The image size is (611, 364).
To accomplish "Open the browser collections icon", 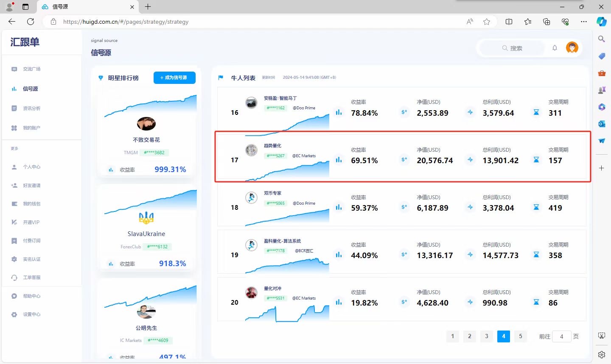I will pos(547,22).
